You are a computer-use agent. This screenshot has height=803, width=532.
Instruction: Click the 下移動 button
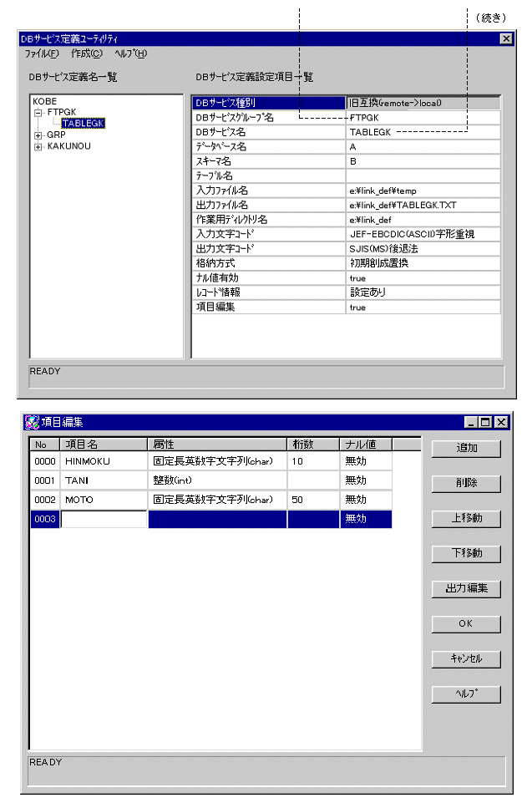(466, 553)
